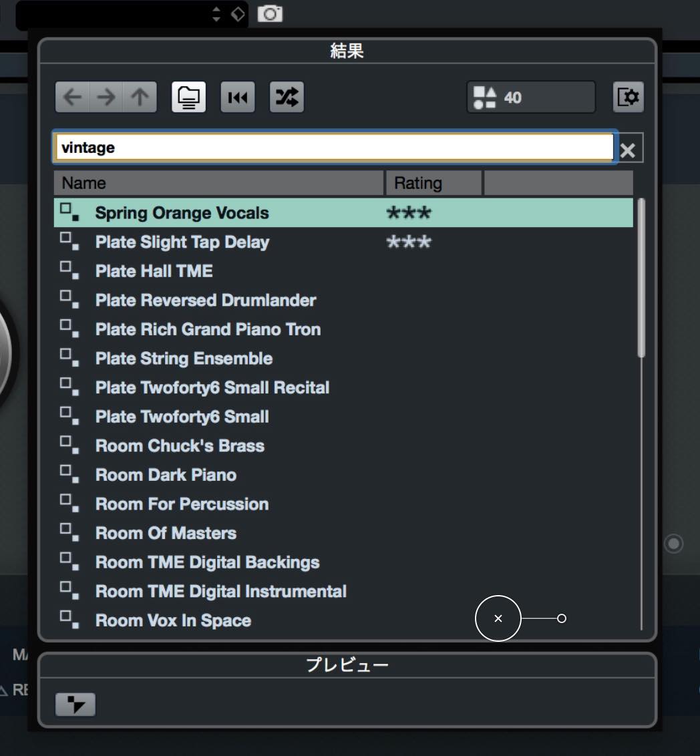Select the Plate Twoforty6 Small preset

(343, 417)
